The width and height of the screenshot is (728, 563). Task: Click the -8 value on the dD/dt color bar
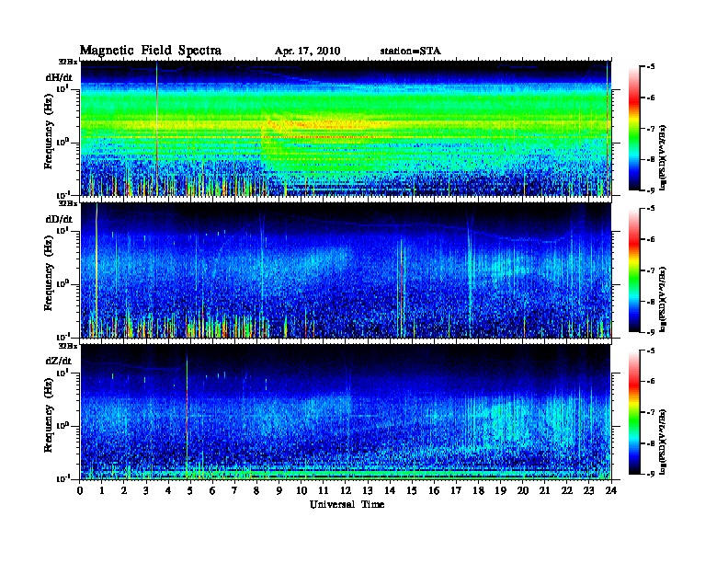click(651, 302)
